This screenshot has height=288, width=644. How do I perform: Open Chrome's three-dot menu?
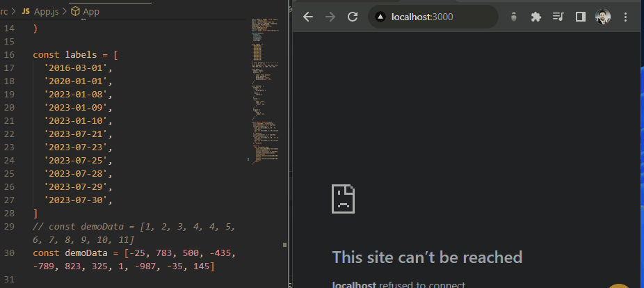pyautogui.click(x=625, y=17)
